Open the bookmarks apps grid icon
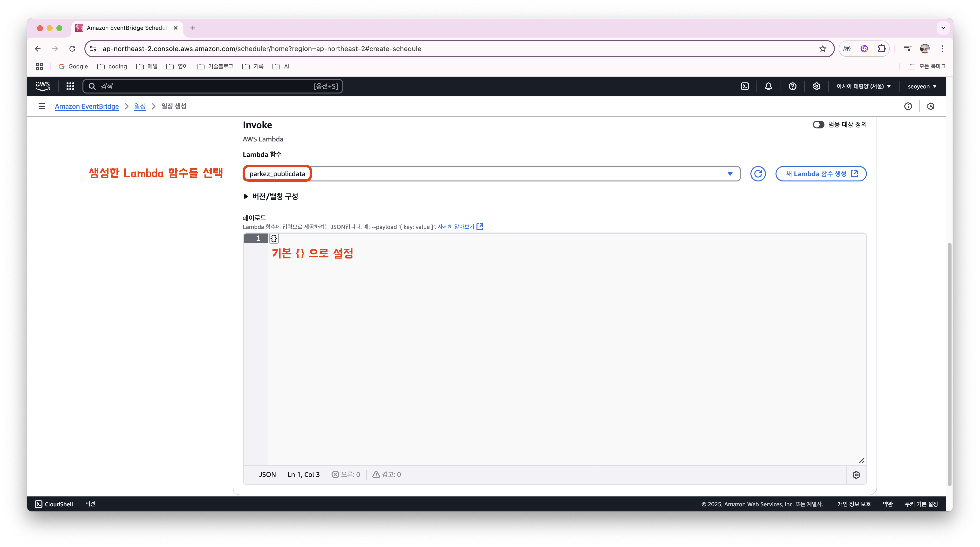 coord(40,67)
